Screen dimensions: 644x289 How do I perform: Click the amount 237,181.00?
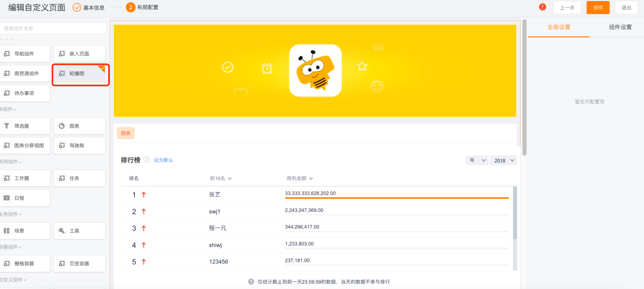297,260
